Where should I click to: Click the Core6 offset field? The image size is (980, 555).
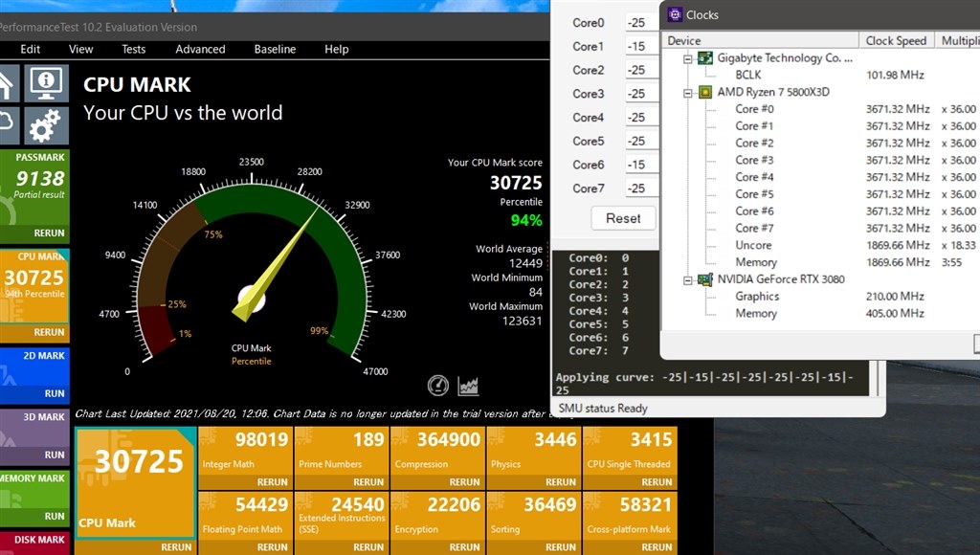point(642,165)
